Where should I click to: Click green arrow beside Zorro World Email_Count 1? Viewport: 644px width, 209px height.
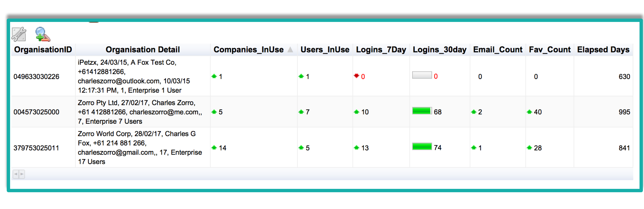[474, 147]
